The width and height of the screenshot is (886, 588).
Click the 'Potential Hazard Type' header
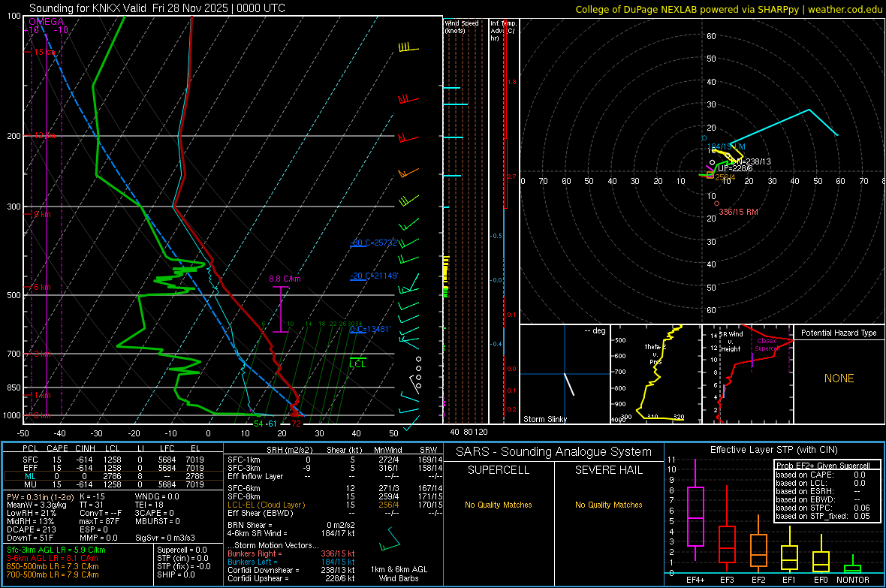pos(839,333)
